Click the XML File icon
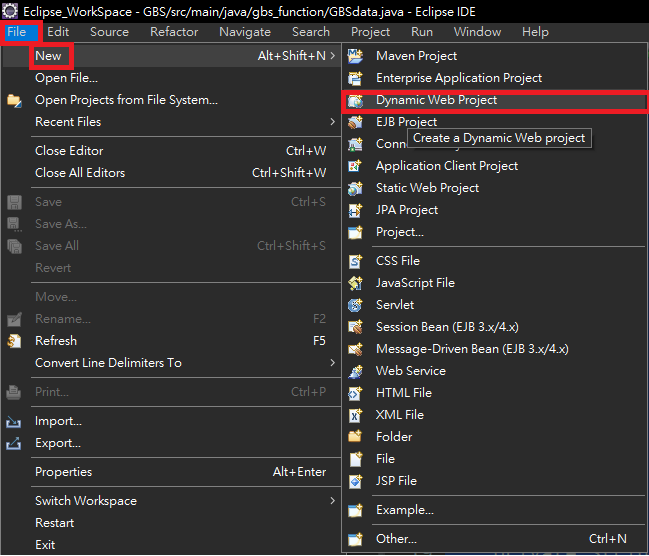649x556 pixels. pos(355,415)
